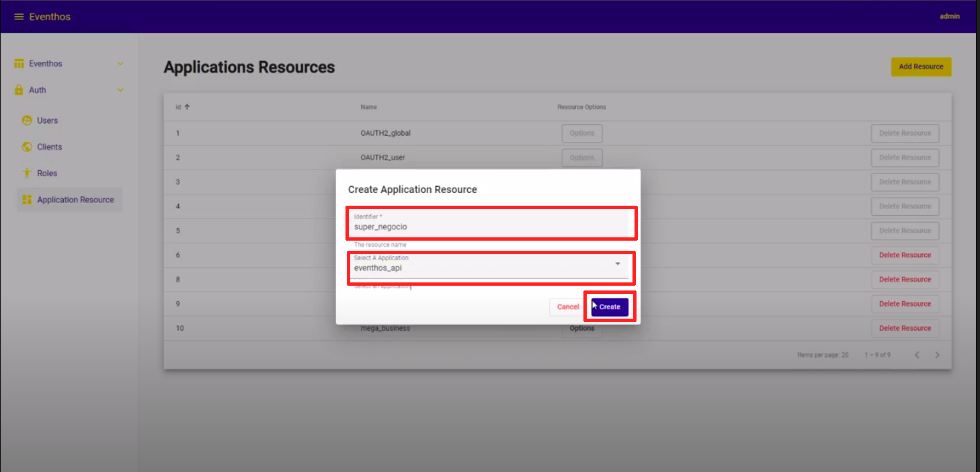This screenshot has width=980, height=472.
Task: Click the Roles key icon
Action: (27, 173)
